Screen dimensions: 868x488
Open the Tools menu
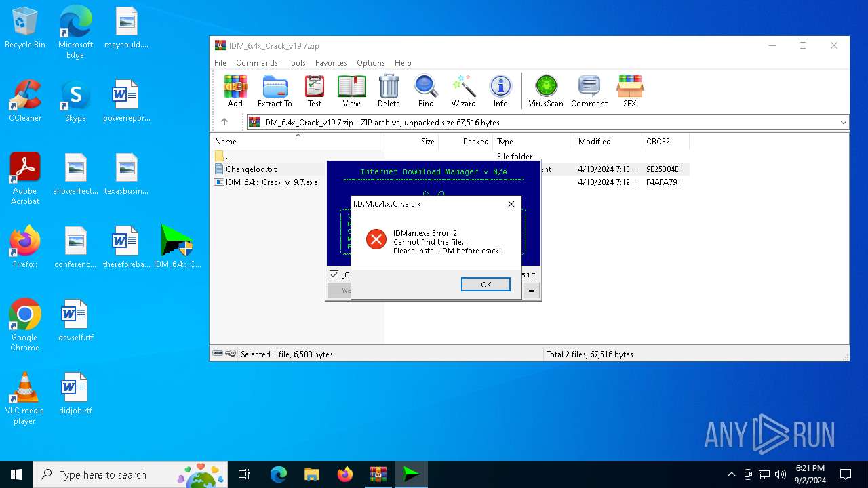[x=296, y=63]
